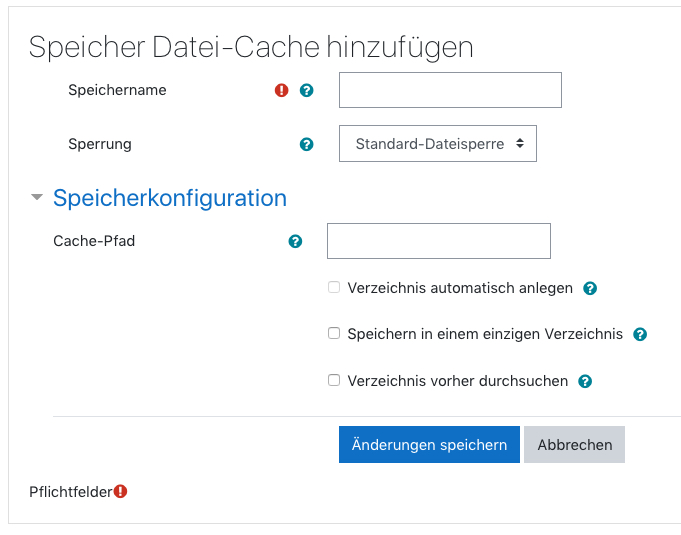Collapse the section using the Speicherkonfiguration triangle
Viewport: 681px width, 535px height.
click(37, 198)
